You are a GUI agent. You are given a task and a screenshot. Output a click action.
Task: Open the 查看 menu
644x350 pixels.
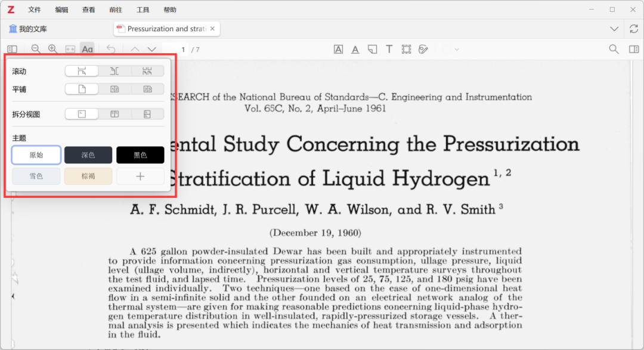click(89, 10)
